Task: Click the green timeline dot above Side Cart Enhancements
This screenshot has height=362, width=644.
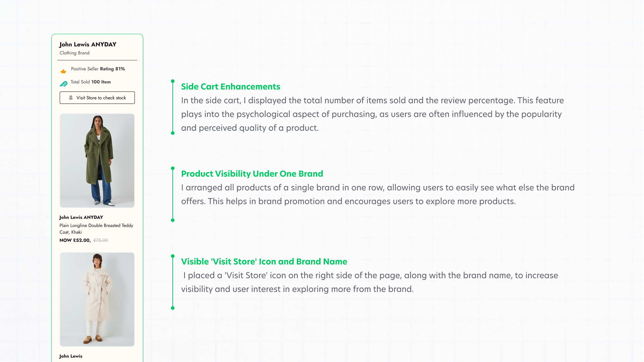Action: 173,81
